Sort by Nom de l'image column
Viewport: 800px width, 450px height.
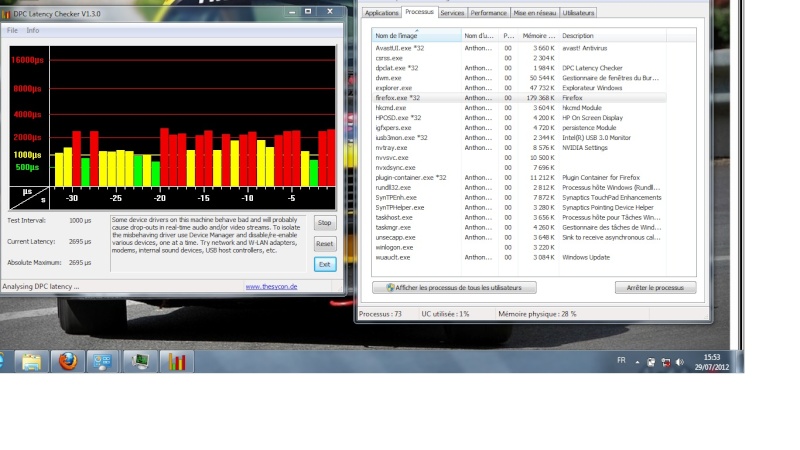coord(416,36)
